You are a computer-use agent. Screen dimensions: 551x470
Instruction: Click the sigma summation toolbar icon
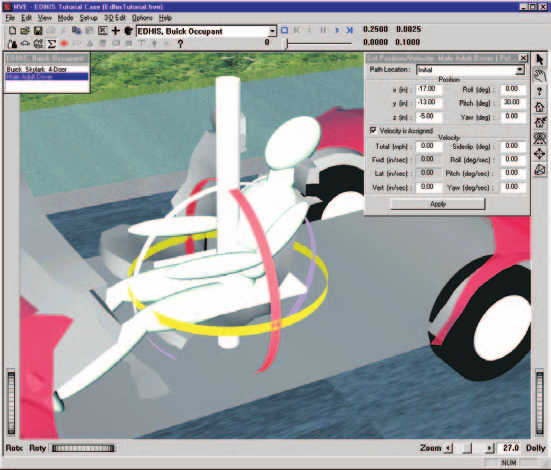52,44
